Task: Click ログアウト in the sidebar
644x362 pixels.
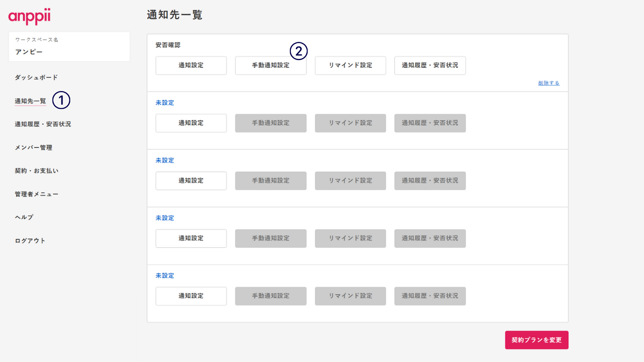Action: coord(30,240)
